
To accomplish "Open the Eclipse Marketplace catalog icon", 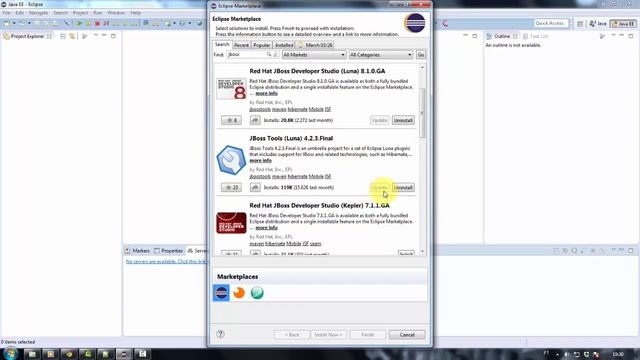I will tap(221, 293).
